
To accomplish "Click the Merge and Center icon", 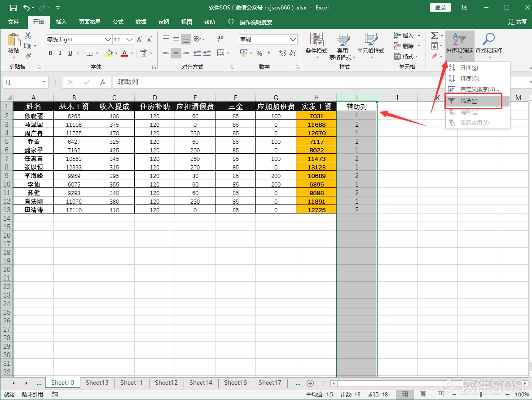I will [x=220, y=53].
